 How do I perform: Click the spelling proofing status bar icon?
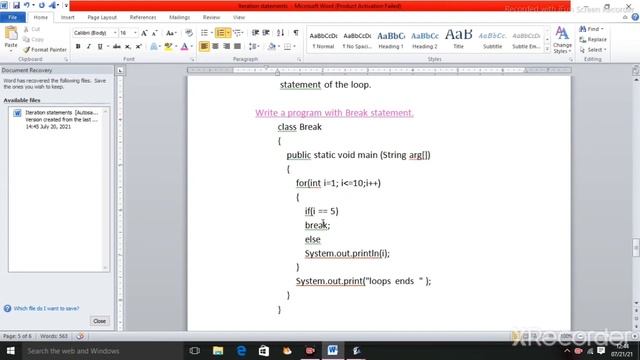point(80,336)
